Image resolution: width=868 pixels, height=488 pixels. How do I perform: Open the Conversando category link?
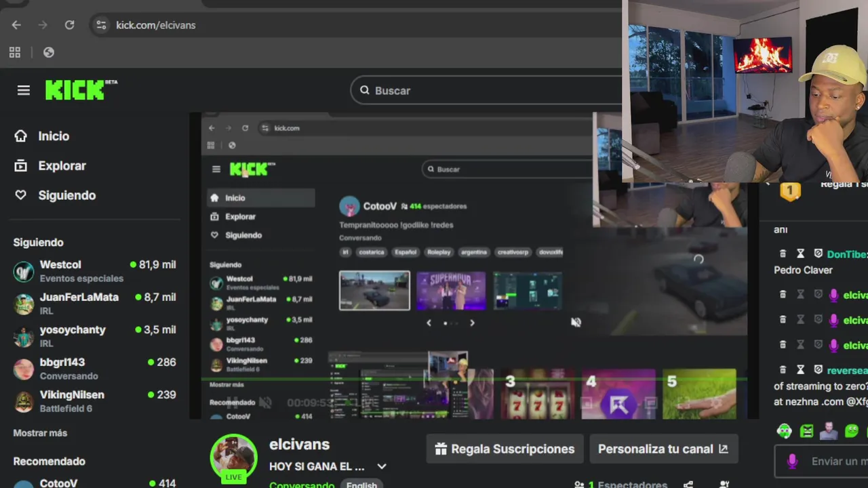pyautogui.click(x=302, y=484)
